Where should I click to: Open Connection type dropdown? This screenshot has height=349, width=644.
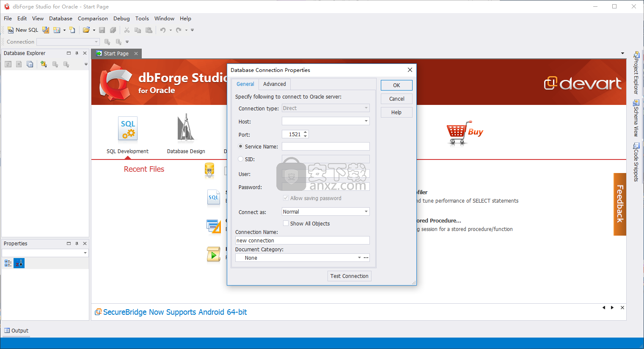tap(326, 108)
